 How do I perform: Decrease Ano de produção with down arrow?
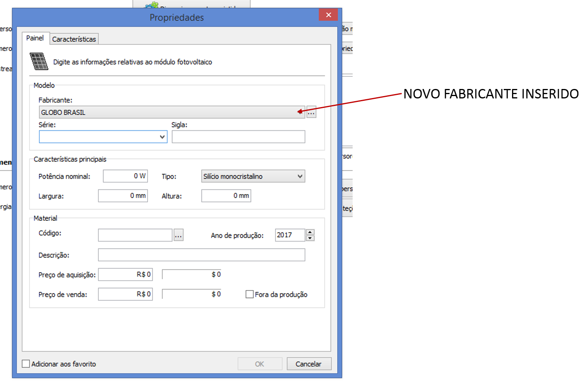click(310, 238)
